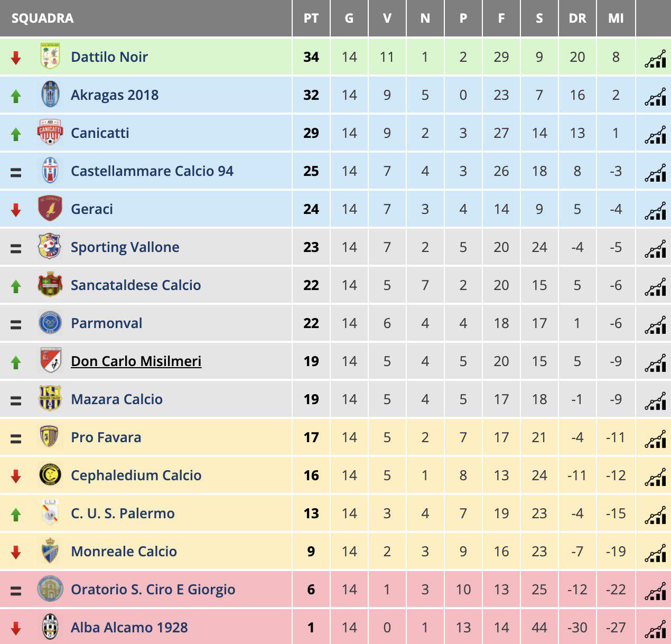
Task: Click red down arrow beside Monreale Calcio
Action: pyautogui.click(x=16, y=552)
